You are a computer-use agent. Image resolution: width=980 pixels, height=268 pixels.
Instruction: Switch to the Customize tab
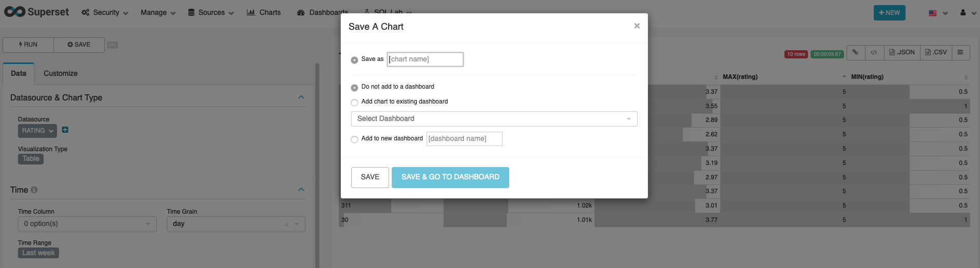61,74
